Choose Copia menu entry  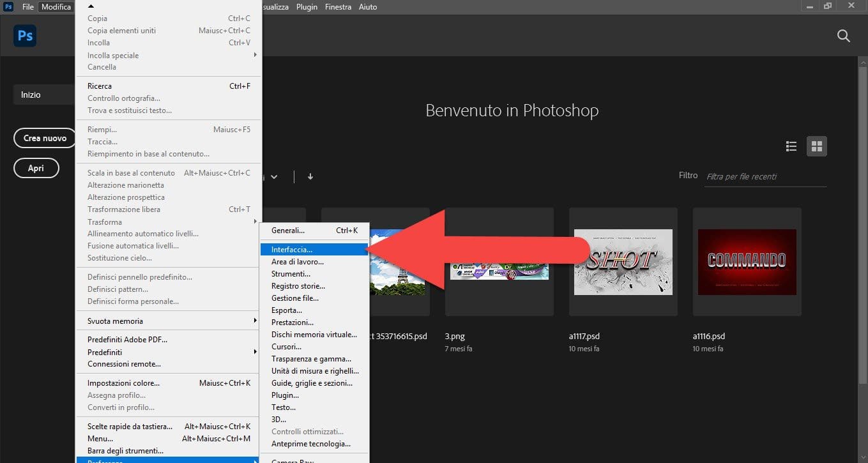coord(169,19)
